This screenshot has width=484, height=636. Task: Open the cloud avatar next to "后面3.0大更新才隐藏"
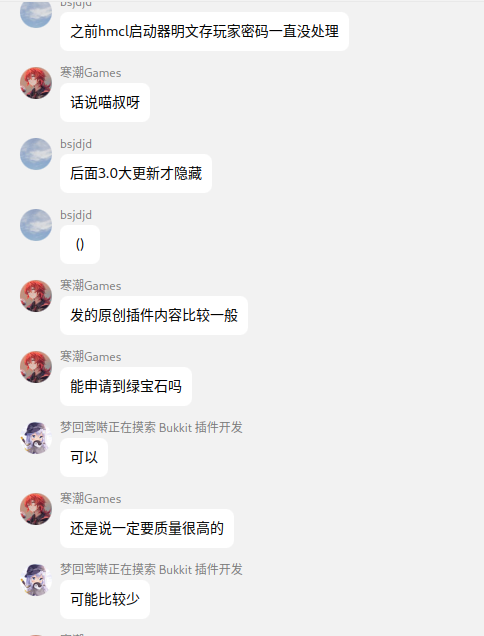[36, 154]
